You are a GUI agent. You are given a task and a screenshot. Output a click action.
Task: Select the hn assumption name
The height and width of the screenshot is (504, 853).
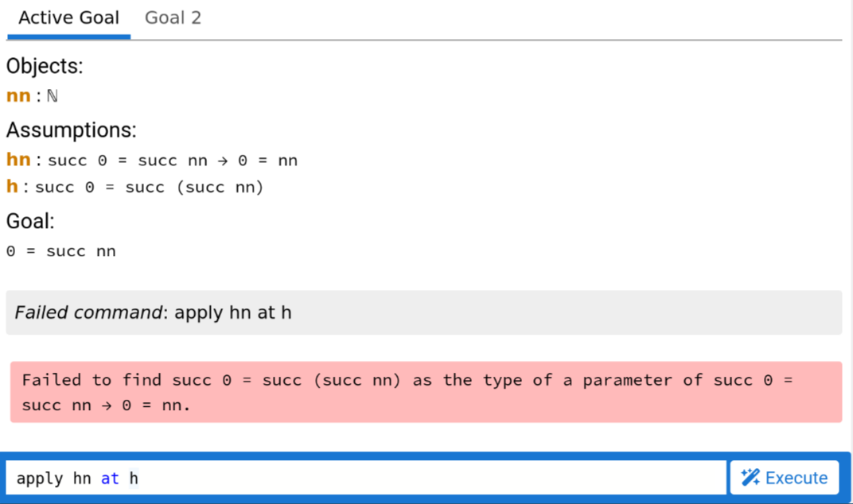pos(18,160)
